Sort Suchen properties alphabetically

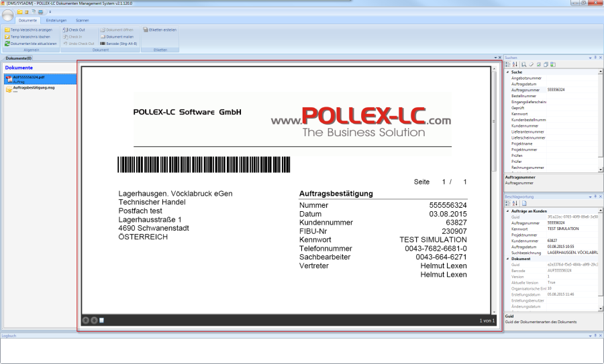click(515, 64)
